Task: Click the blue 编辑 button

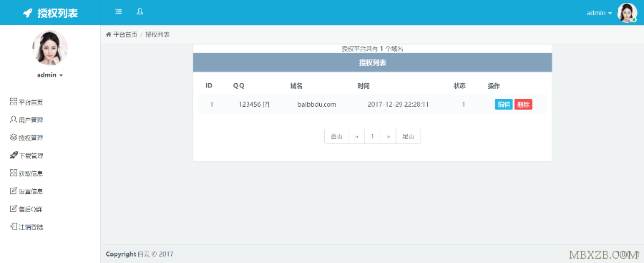Action: (504, 104)
